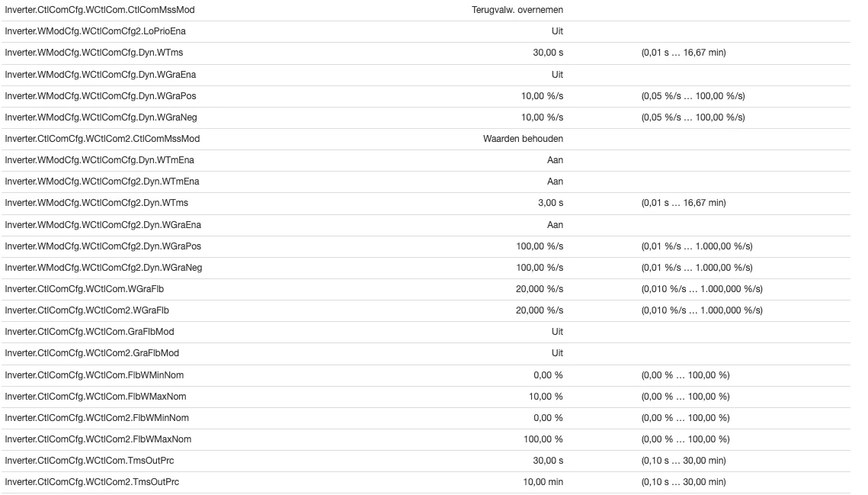The width and height of the screenshot is (868, 495).
Task: Select the Inverter.CtlComCfg.WCtlCom.WGraFlb parameter name
Action: point(84,289)
